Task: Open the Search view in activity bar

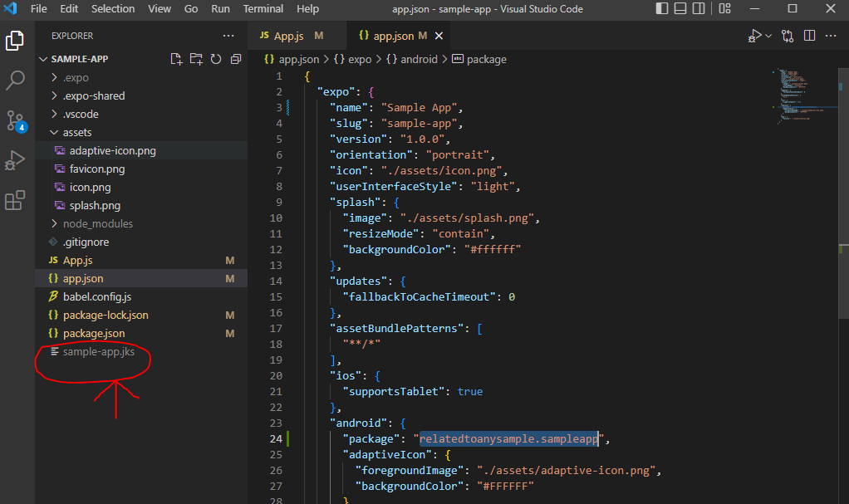Action: coord(16,81)
